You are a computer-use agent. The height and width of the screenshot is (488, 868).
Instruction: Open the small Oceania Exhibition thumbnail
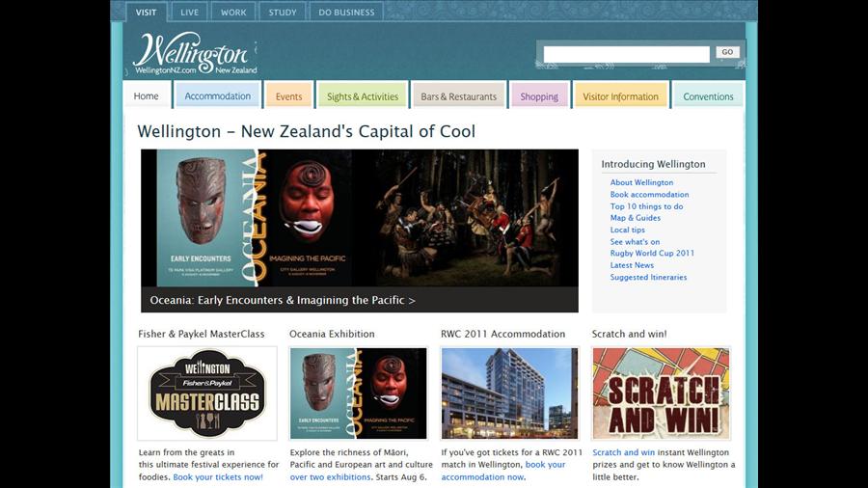(x=359, y=393)
